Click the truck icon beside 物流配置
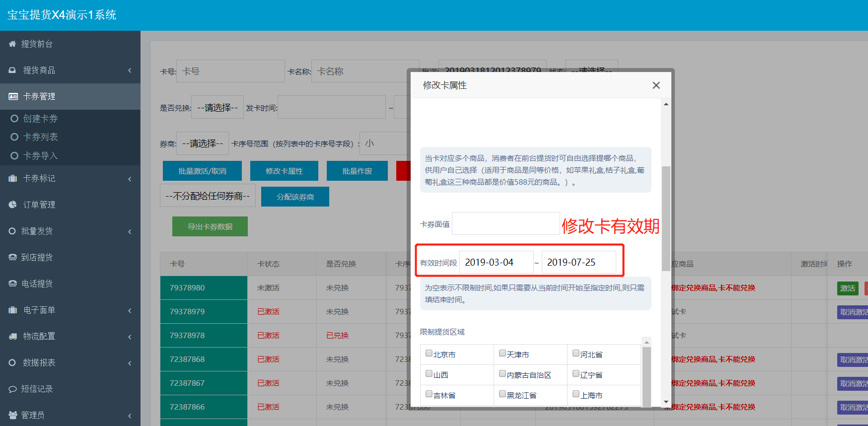868x426 pixels. [13, 337]
